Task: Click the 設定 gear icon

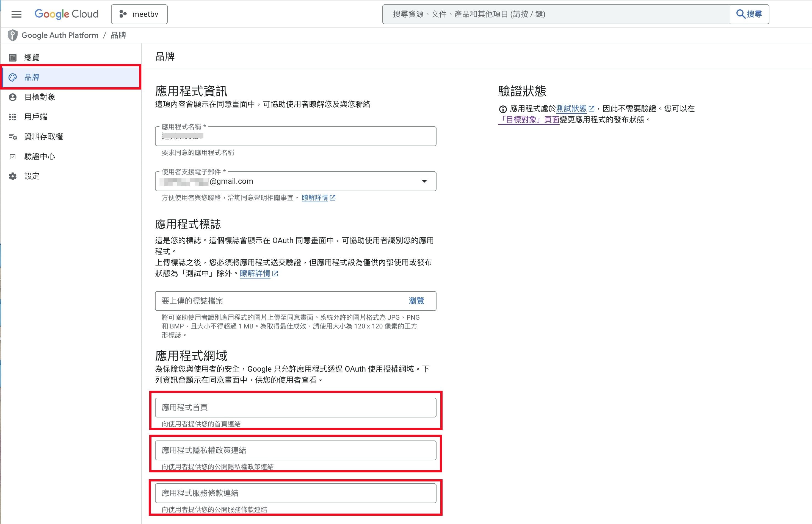Action: point(13,176)
